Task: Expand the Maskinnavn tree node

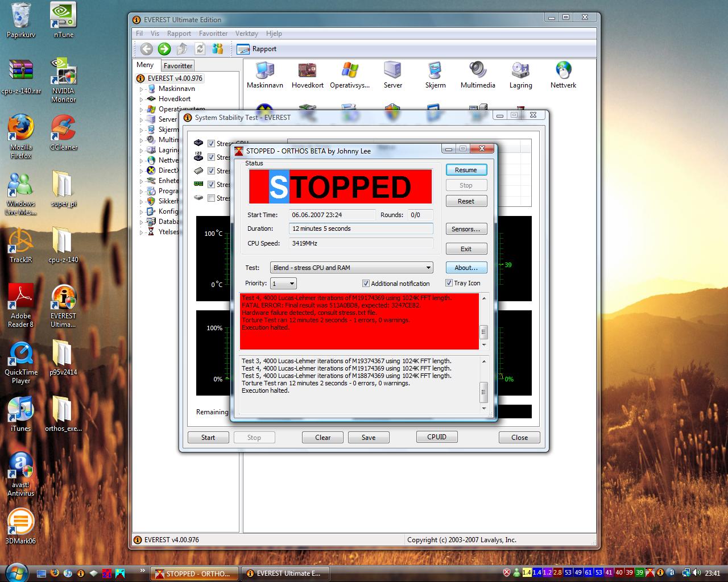Action: (142, 89)
